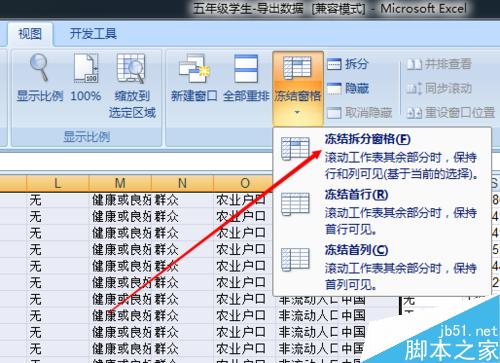Select column O header

pos(245,183)
